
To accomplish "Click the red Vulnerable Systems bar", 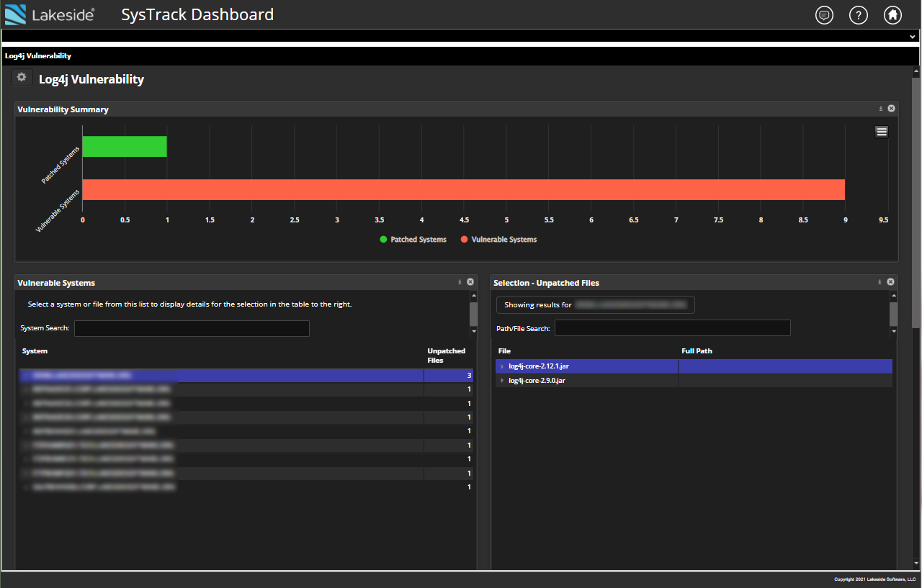I will click(x=464, y=190).
